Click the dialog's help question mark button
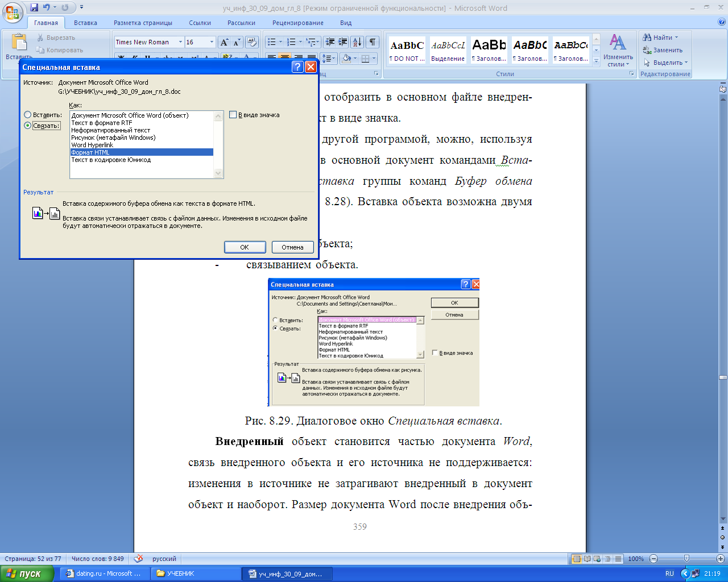The image size is (728, 582). (x=297, y=67)
